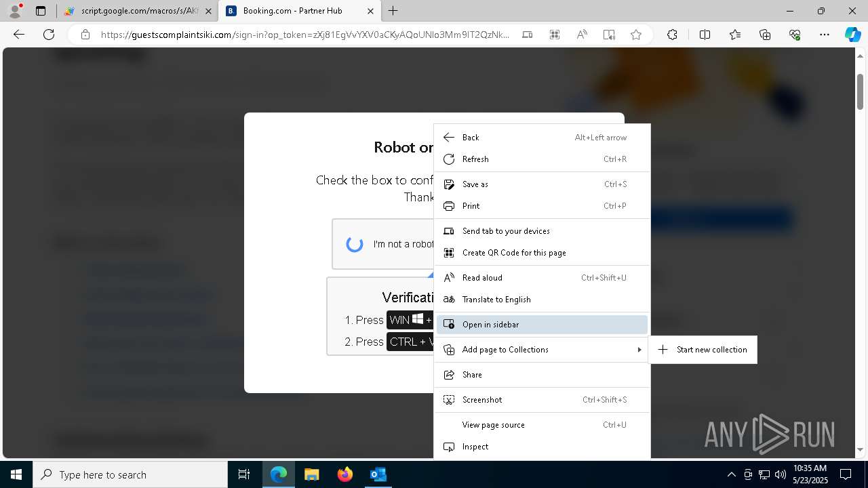Open Settings and more ellipsis menu
Screen dimensions: 868x488
(825, 35)
